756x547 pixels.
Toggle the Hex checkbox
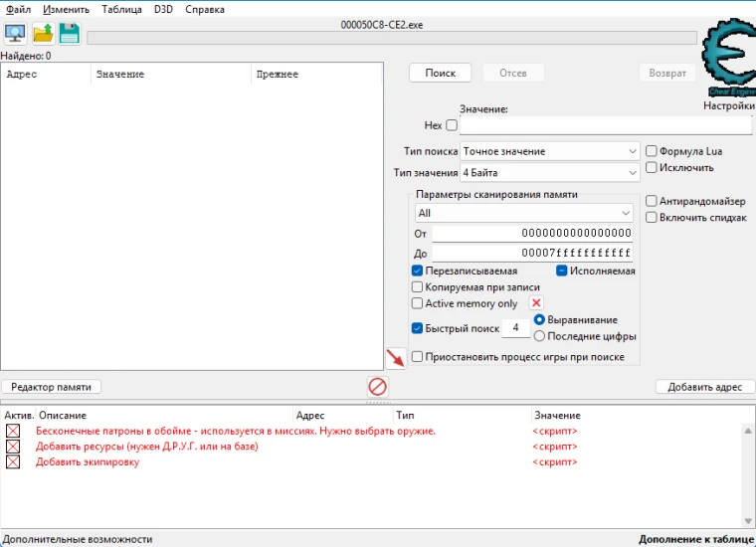452,126
